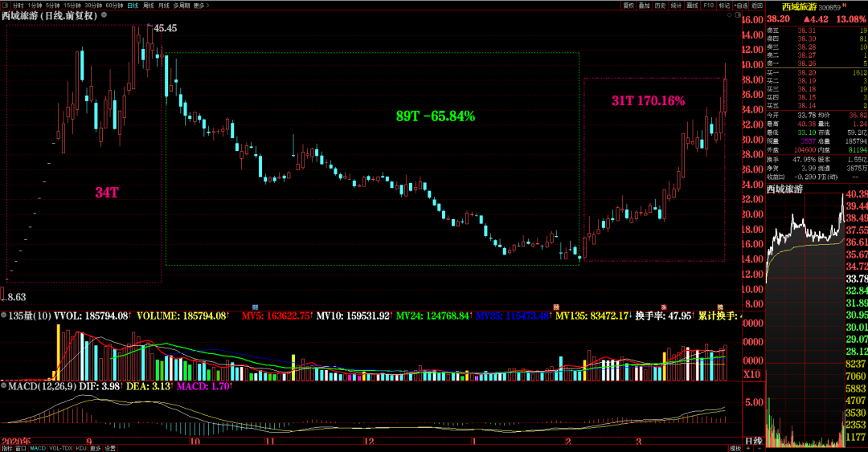The height and width of the screenshot is (452, 868).
Task: Click the 西域旅游 mini intraday chart title
Action: click(x=784, y=189)
